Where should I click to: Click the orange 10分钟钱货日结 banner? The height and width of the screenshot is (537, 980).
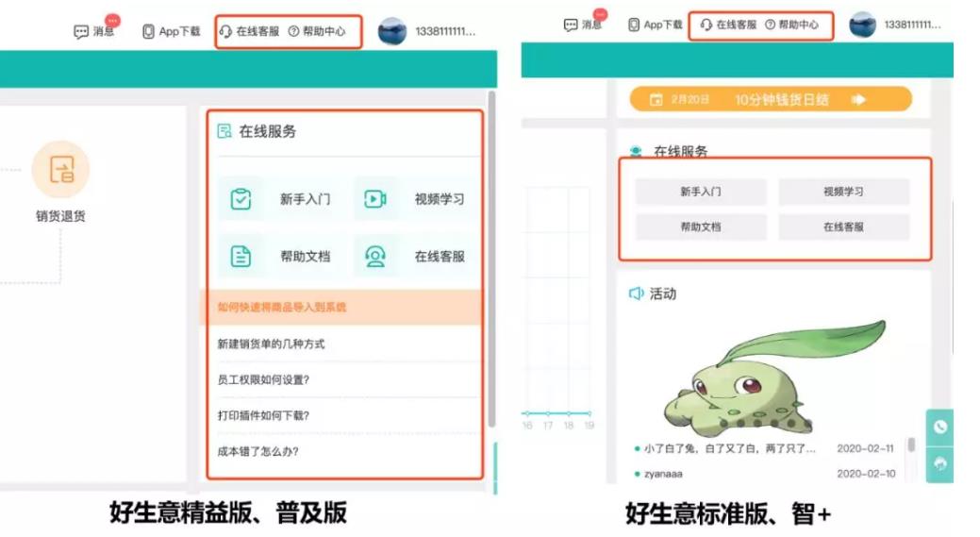[771, 99]
